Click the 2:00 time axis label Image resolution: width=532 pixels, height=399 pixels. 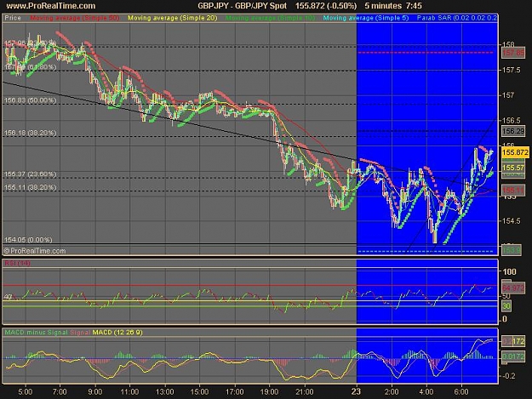(x=392, y=392)
